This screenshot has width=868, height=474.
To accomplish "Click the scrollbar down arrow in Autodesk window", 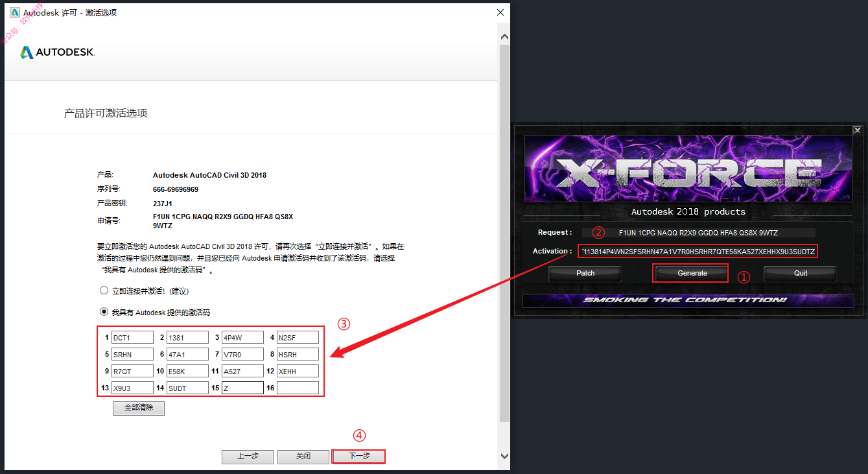I will pyautogui.click(x=505, y=456).
